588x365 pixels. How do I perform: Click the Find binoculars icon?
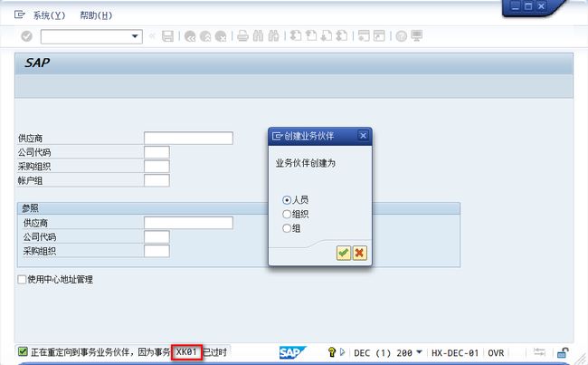click(258, 36)
